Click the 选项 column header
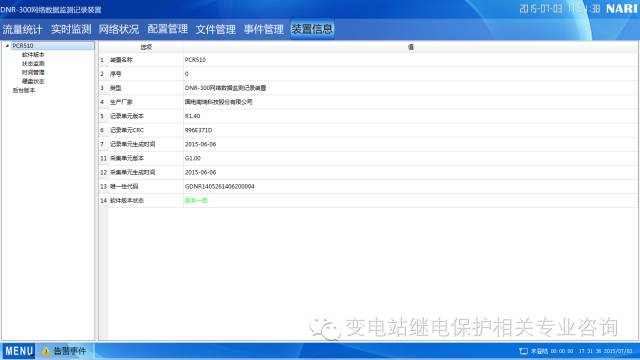This screenshot has width=640, height=360. click(146, 47)
